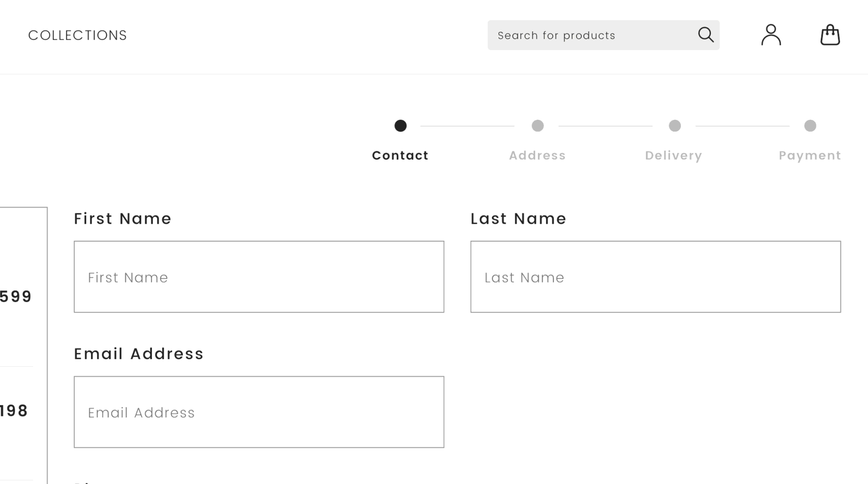Image resolution: width=868 pixels, height=484 pixels.
Task: Click the 599 price in order summary
Action: pyautogui.click(x=16, y=296)
